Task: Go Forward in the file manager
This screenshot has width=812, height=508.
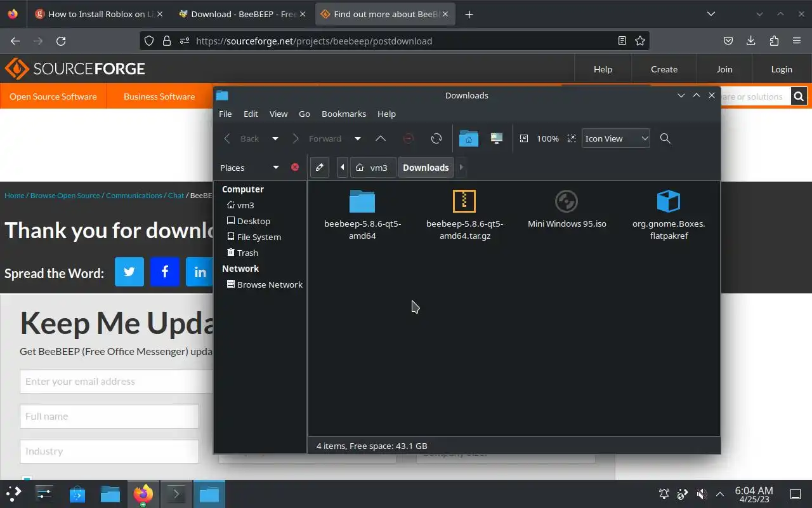Action: [x=317, y=138]
